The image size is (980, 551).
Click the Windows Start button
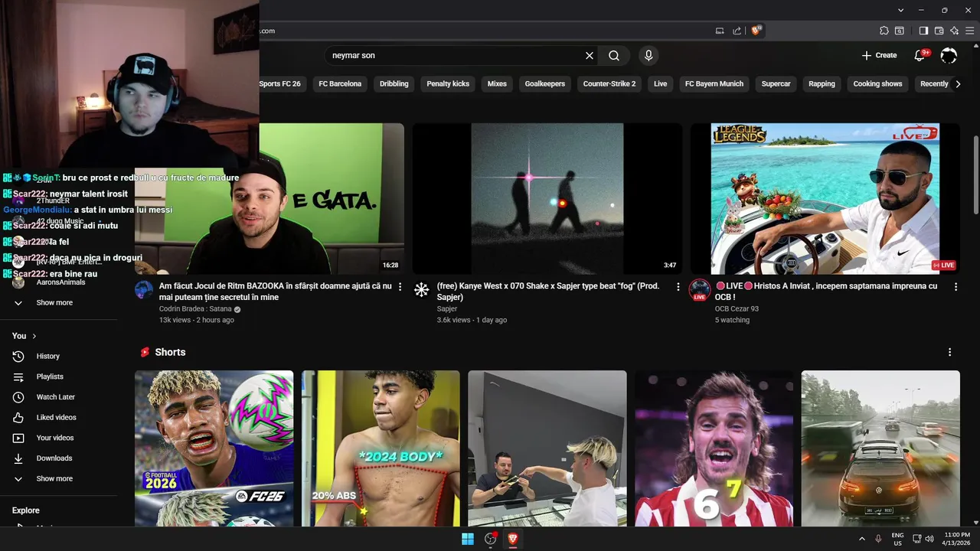[468, 539]
